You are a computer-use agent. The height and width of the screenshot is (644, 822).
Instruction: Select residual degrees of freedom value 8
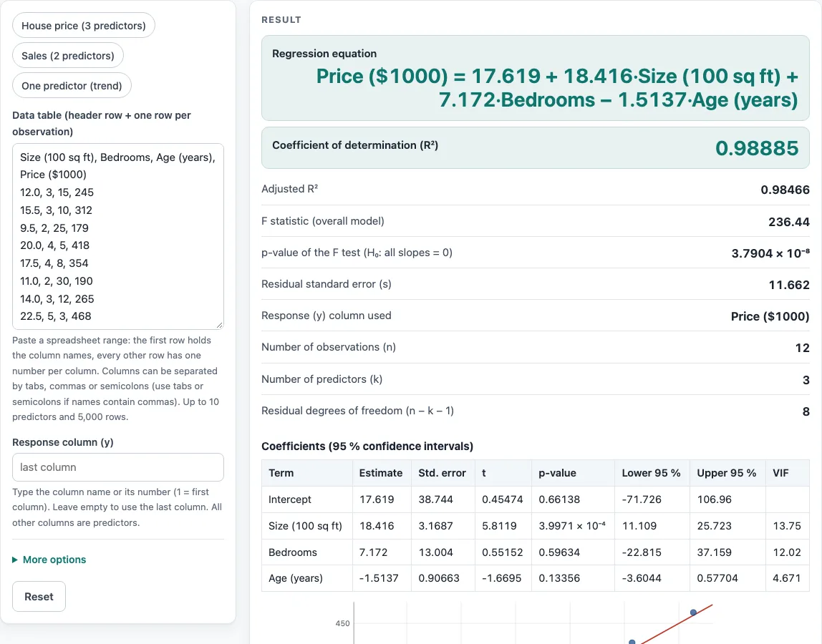tap(806, 411)
